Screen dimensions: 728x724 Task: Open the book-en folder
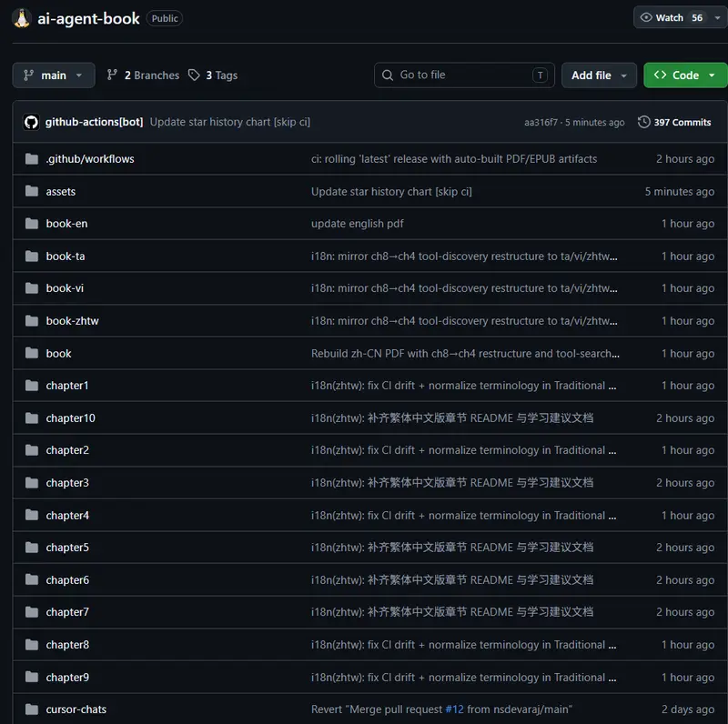coord(66,224)
